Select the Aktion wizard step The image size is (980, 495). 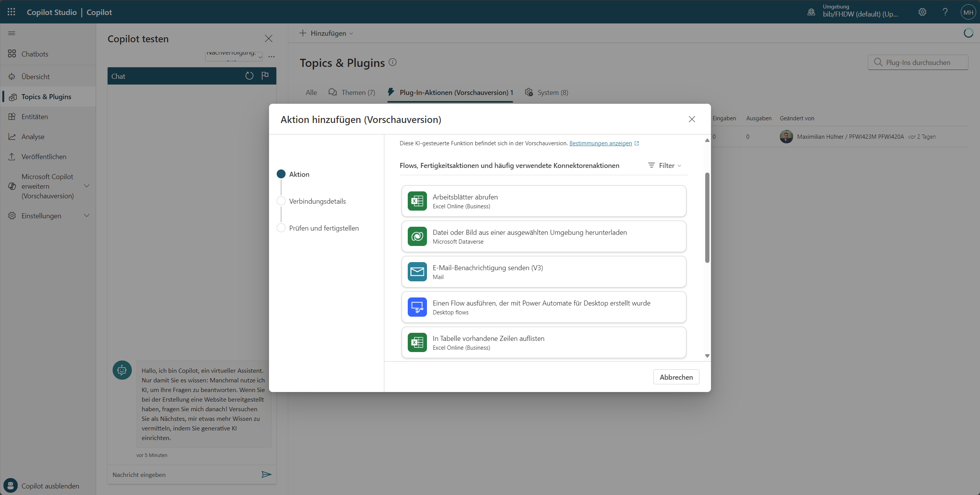coord(293,174)
